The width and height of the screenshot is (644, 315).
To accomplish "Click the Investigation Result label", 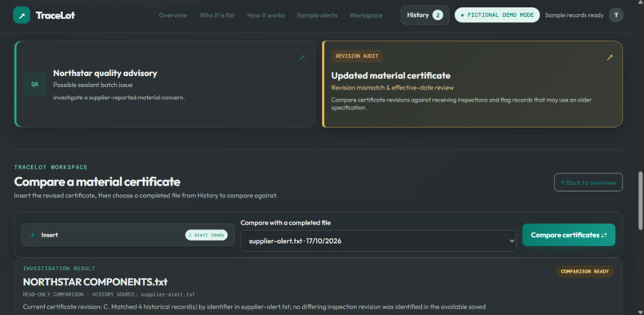I will pos(59,269).
